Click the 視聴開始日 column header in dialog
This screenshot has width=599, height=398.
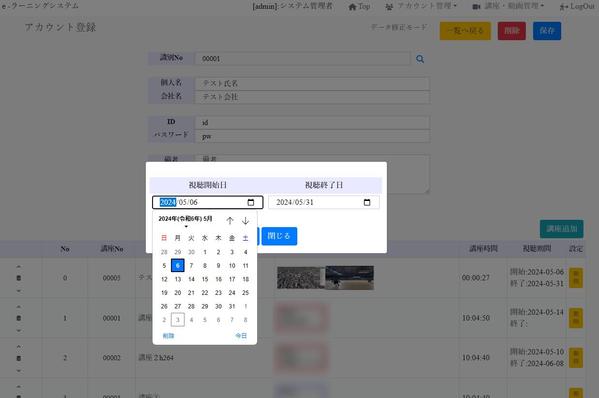[207, 185]
